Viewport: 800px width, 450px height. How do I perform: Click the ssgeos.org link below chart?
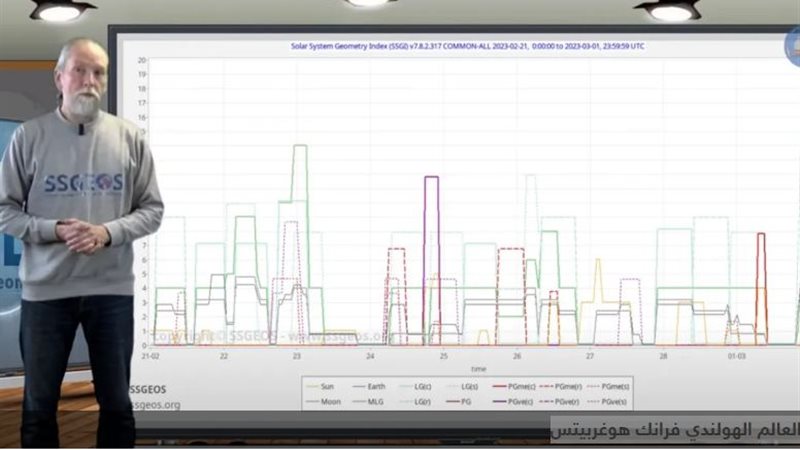click(157, 405)
